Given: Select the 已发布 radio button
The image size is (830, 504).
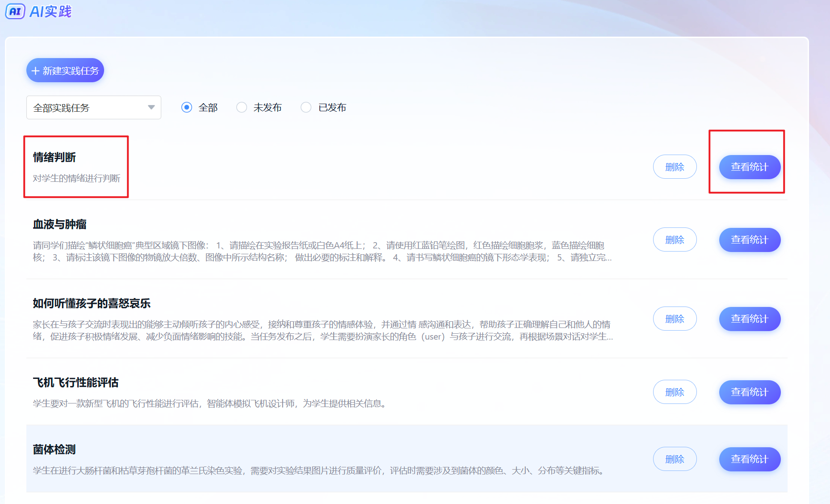Looking at the screenshot, I should 306,107.
